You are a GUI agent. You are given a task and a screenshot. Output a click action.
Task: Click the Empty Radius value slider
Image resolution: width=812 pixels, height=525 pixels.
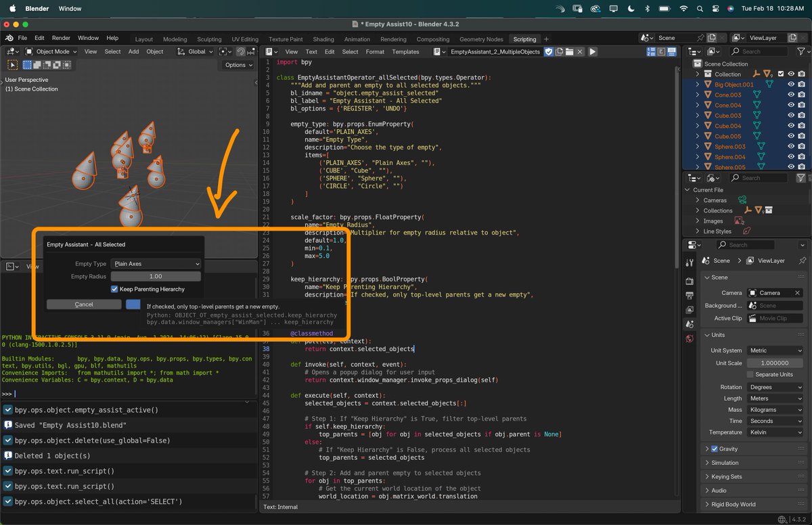coord(156,277)
